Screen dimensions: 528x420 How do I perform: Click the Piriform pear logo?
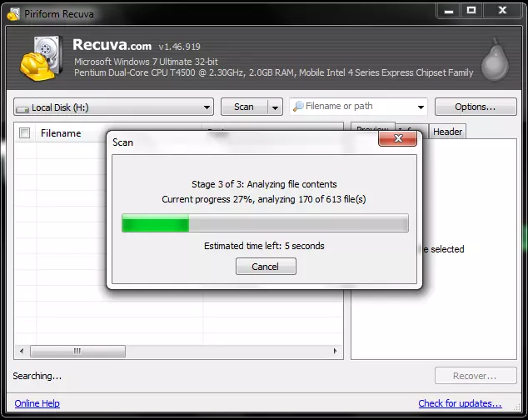(x=495, y=59)
